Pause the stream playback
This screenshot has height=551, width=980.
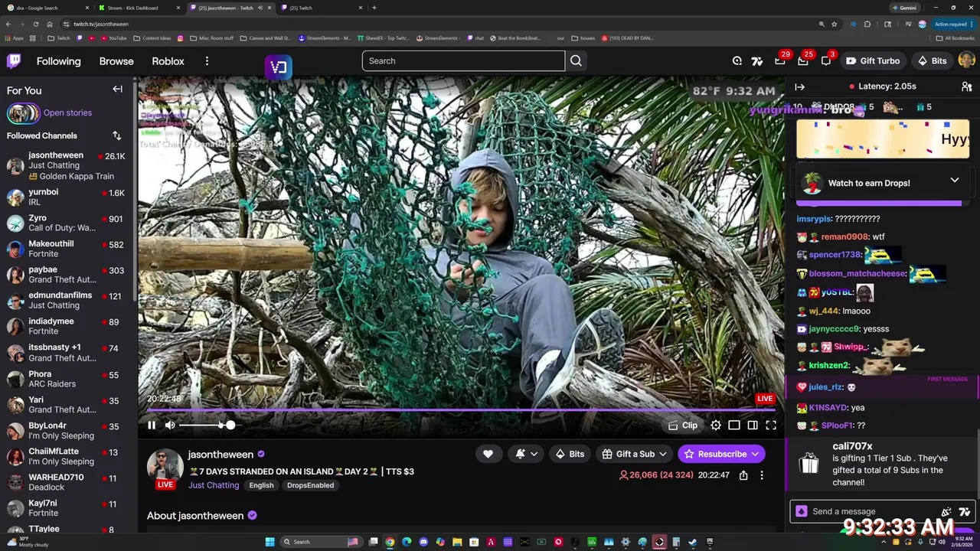click(152, 425)
